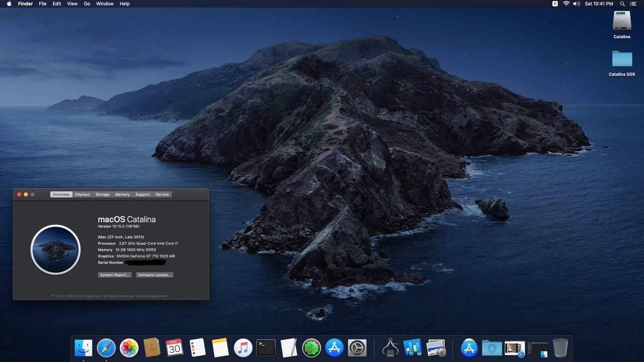Image resolution: width=644 pixels, height=362 pixels.
Task: Open the Photos app in Dock
Action: coord(129,347)
